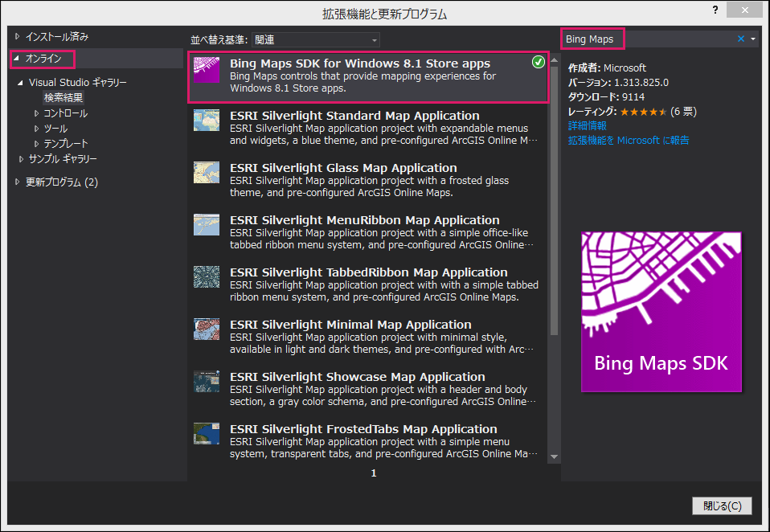Screen dimensions: 770x532
Task: Click the ESRI Silverlight TabbedRibbon Map Application thumbnail
Action: (x=207, y=276)
